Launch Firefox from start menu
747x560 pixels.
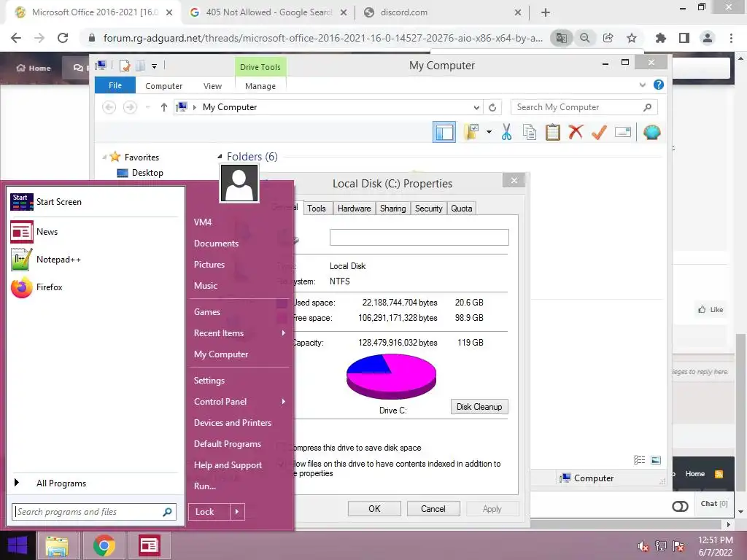pos(22,287)
